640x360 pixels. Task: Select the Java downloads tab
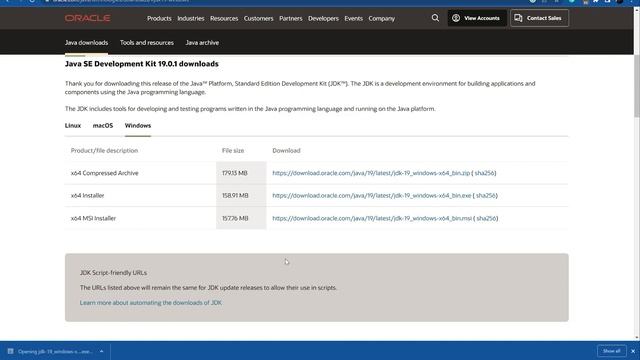click(x=87, y=42)
